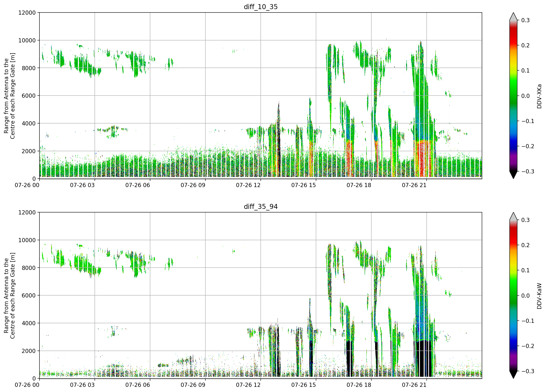Click the 2000 y-tick of diff_10_35 plot
Image resolution: width=546 pixels, height=392 pixels.
(x=29, y=151)
